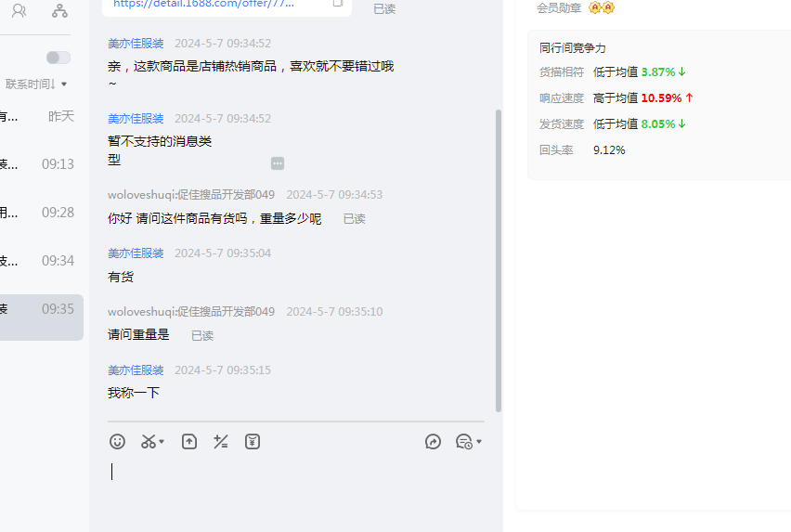Click the message text 暂不支持的消息类型

click(x=160, y=150)
